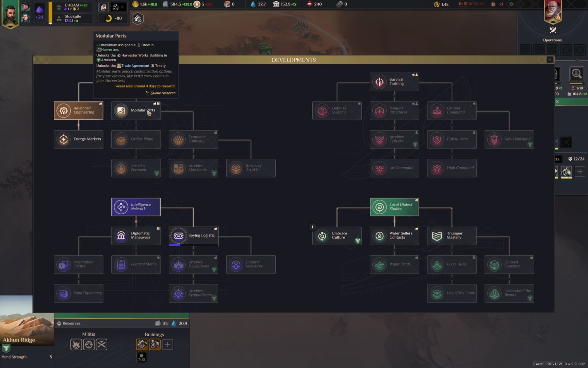Click the 300 cost building slot
Image resolution: width=588 pixels, height=368 pixels.
coord(142,357)
